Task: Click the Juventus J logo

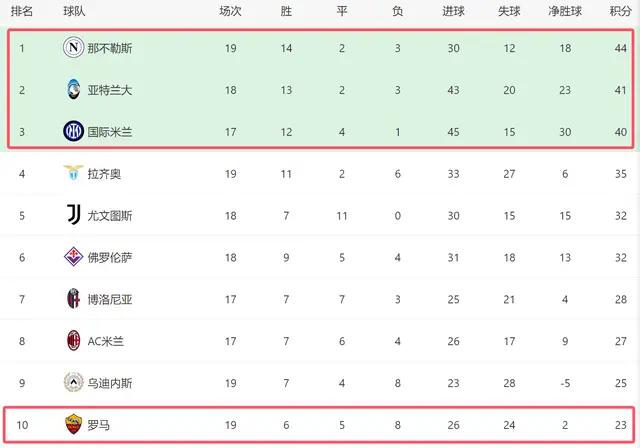Action: (73, 215)
